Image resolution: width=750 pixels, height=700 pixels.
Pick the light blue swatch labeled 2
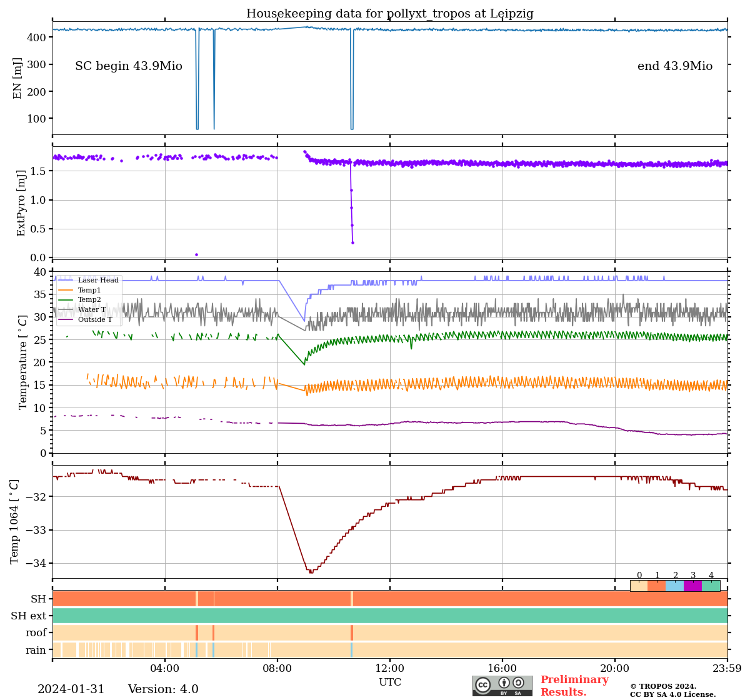click(674, 586)
